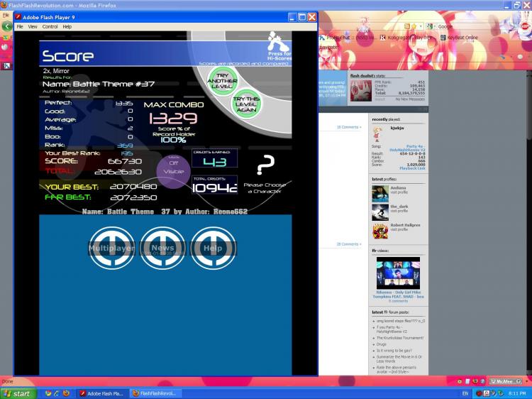
Task: Click the kjwkjw character avatar
Action: point(377,134)
